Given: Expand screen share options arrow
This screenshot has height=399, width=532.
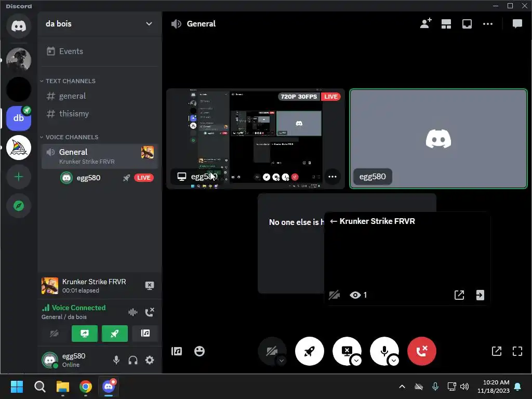Looking at the screenshot, I should (356, 361).
